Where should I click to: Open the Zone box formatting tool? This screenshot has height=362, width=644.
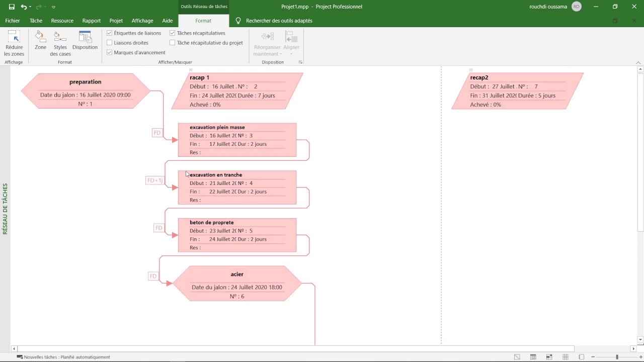click(x=40, y=41)
